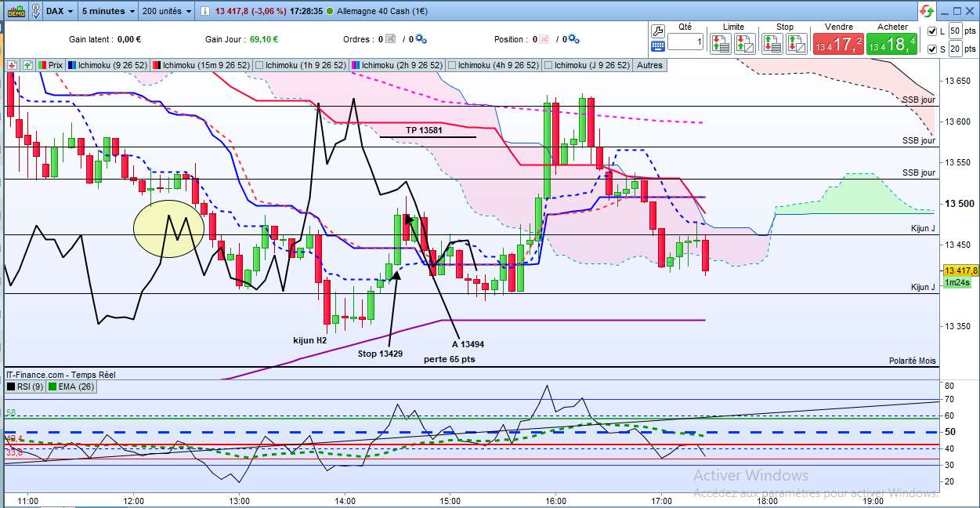Click the first Stop order icon

click(x=772, y=44)
